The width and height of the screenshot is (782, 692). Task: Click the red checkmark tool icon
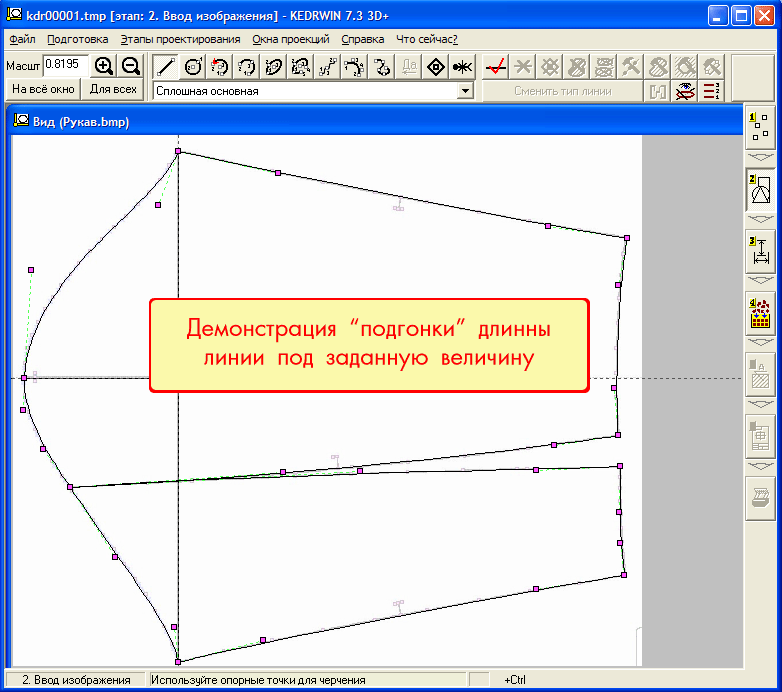tap(494, 67)
